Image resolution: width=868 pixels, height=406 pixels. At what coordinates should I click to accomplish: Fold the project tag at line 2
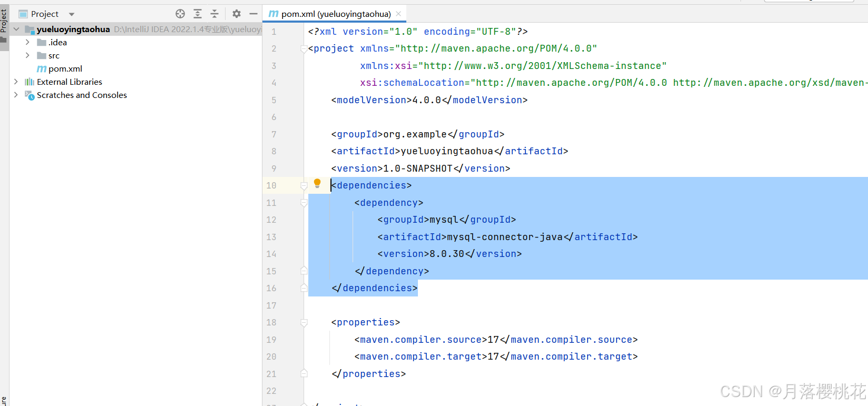(304, 48)
